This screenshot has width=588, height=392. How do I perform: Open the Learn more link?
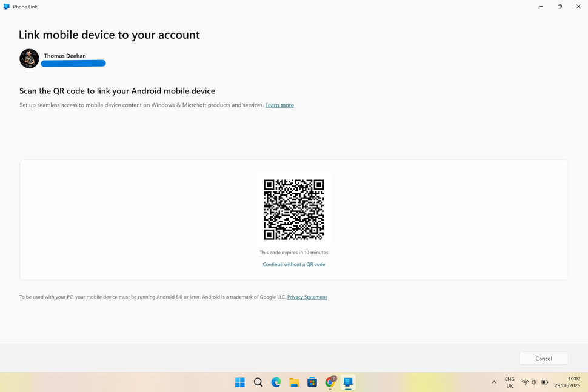coord(279,105)
